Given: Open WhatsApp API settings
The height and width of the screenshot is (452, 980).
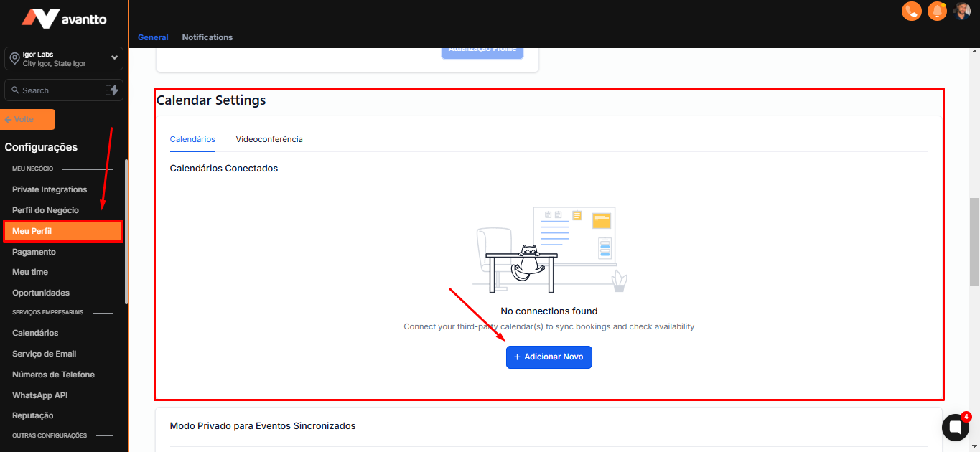Looking at the screenshot, I should [40, 395].
